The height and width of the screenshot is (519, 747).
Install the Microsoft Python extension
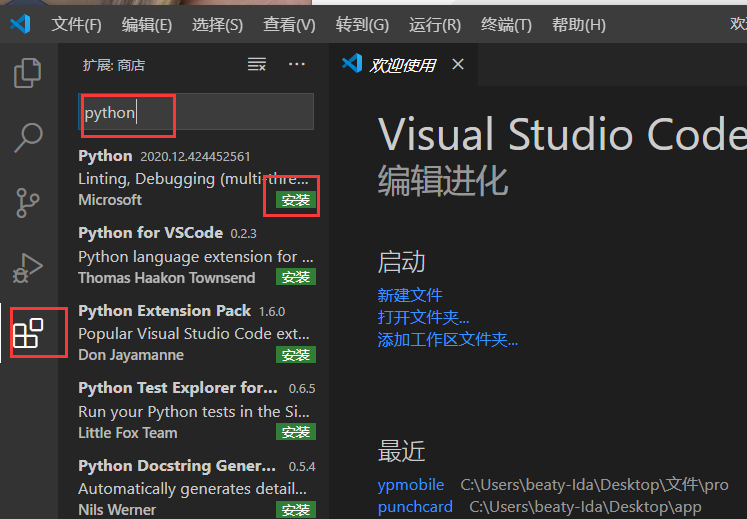click(x=296, y=200)
